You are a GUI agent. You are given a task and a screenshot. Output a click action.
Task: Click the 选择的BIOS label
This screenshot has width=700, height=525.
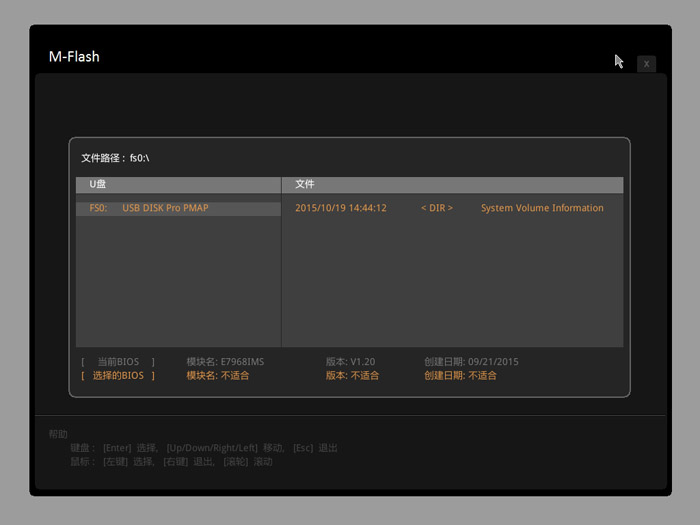(x=118, y=375)
